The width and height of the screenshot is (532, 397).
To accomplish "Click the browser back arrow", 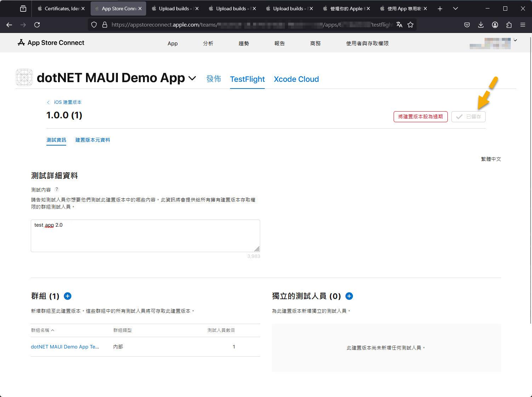I will (9, 25).
